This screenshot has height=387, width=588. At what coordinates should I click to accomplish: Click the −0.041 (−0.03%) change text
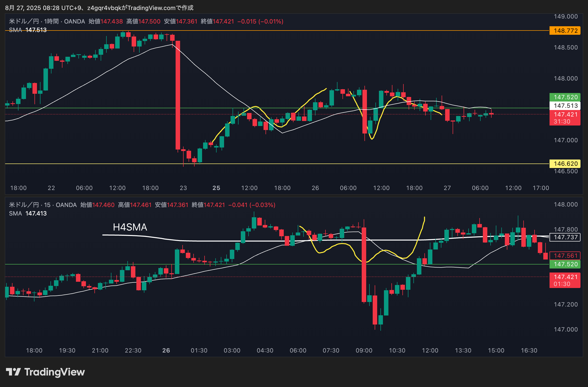[x=252, y=205]
